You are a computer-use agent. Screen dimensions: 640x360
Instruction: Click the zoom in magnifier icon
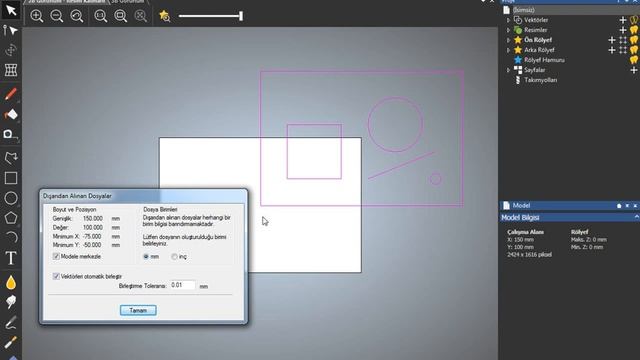[37, 16]
